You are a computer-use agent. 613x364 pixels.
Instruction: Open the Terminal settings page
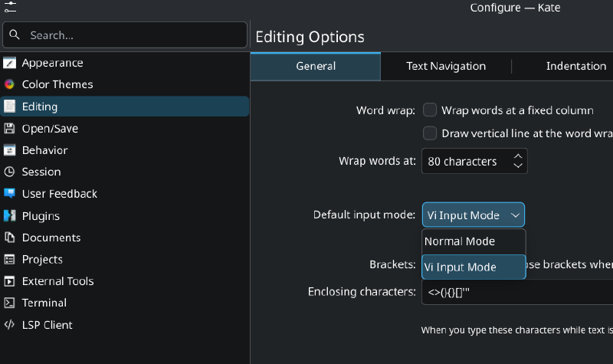(124, 303)
